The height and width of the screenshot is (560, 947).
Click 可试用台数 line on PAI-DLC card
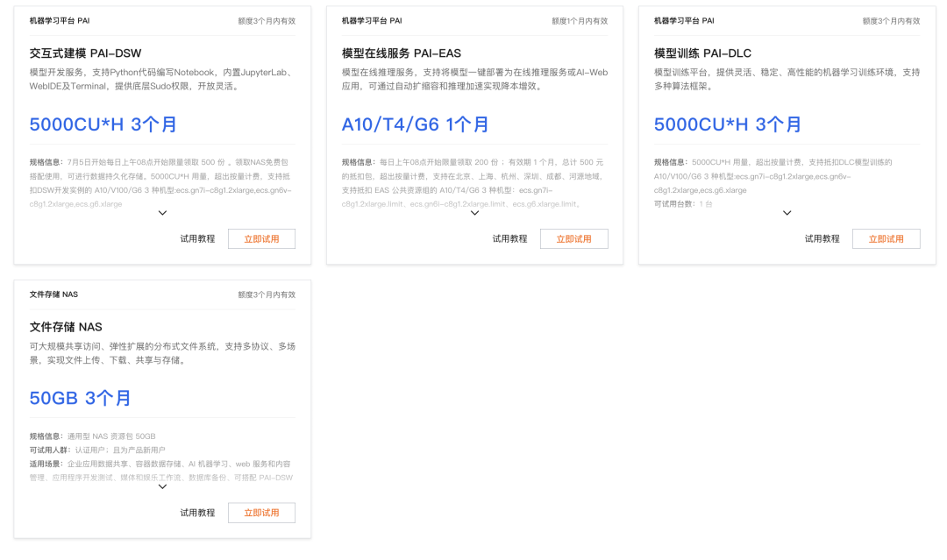click(683, 204)
